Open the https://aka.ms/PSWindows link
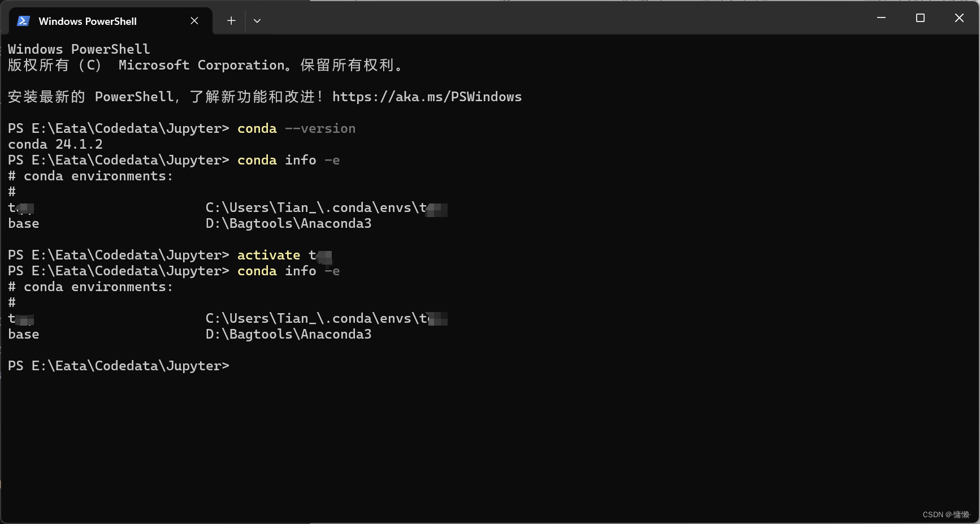The height and width of the screenshot is (524, 980). tap(427, 97)
